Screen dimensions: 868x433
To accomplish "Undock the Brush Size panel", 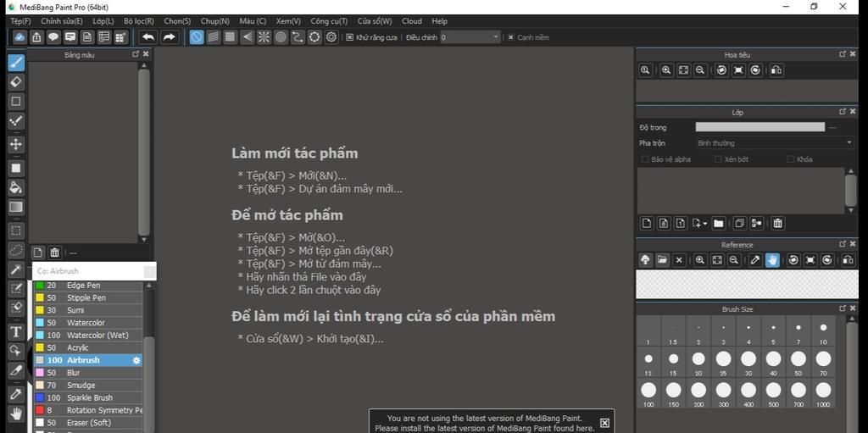I will tap(843, 308).
